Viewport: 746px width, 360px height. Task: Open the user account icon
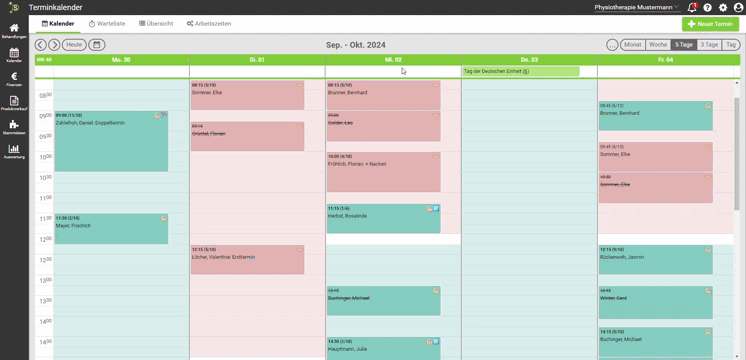pyautogui.click(x=738, y=8)
